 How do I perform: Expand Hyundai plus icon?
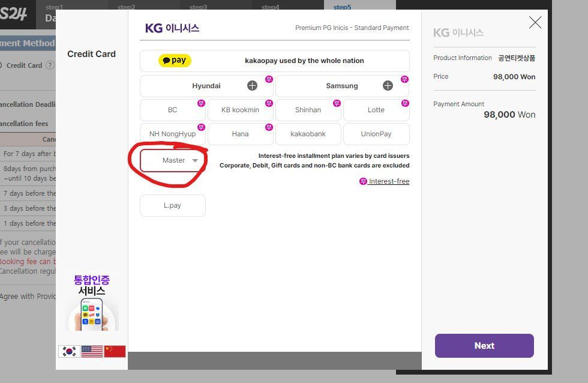coord(253,86)
